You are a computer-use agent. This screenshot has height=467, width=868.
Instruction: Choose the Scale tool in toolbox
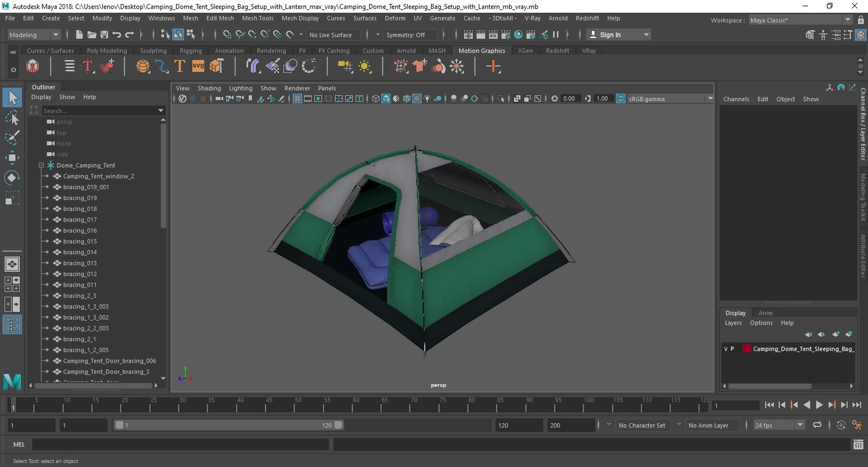pyautogui.click(x=12, y=198)
